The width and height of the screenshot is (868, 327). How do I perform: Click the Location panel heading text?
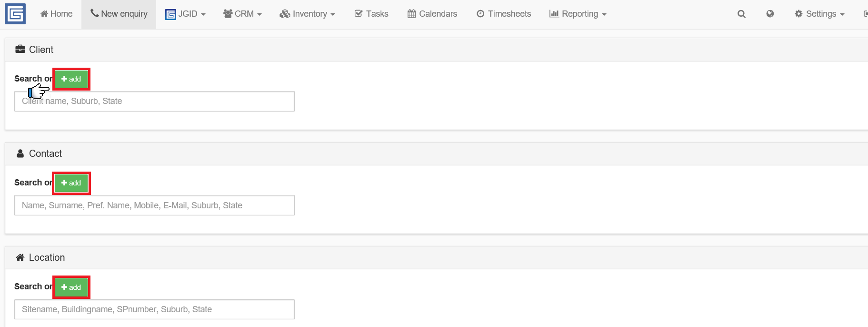(47, 257)
